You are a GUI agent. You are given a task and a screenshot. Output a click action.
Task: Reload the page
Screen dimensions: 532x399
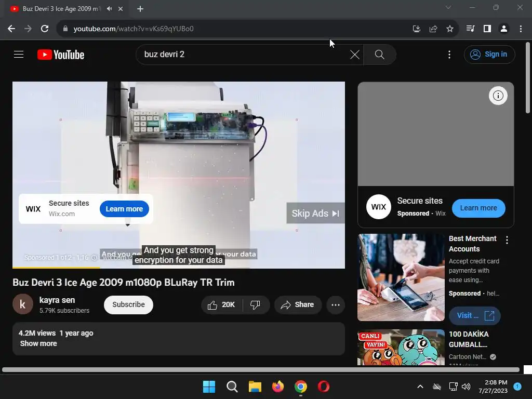click(x=45, y=29)
